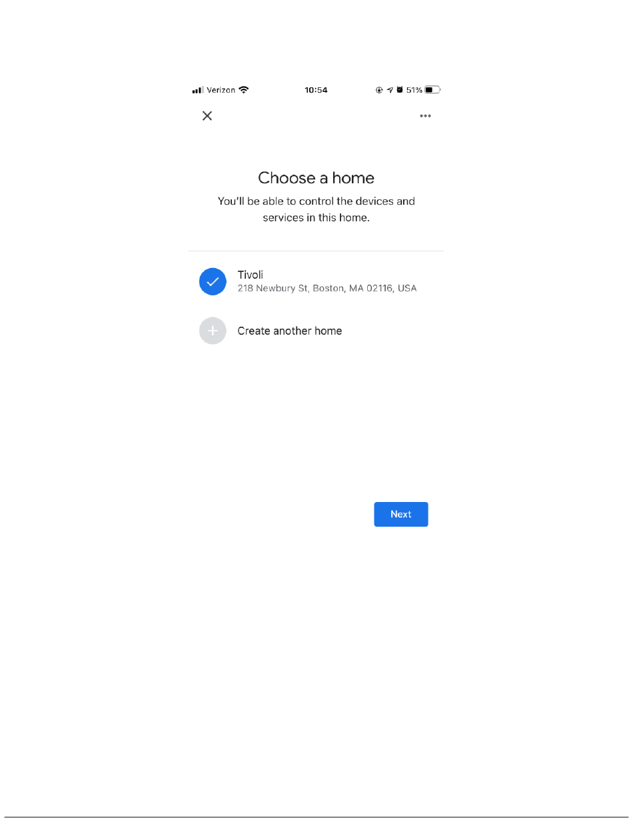Click the rotation lock status icon
Screen dimensions: 633x840
[x=379, y=90]
